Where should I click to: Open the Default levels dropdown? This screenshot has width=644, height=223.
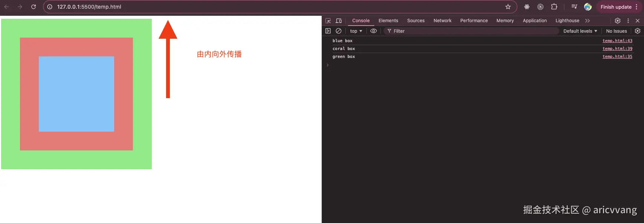point(580,31)
